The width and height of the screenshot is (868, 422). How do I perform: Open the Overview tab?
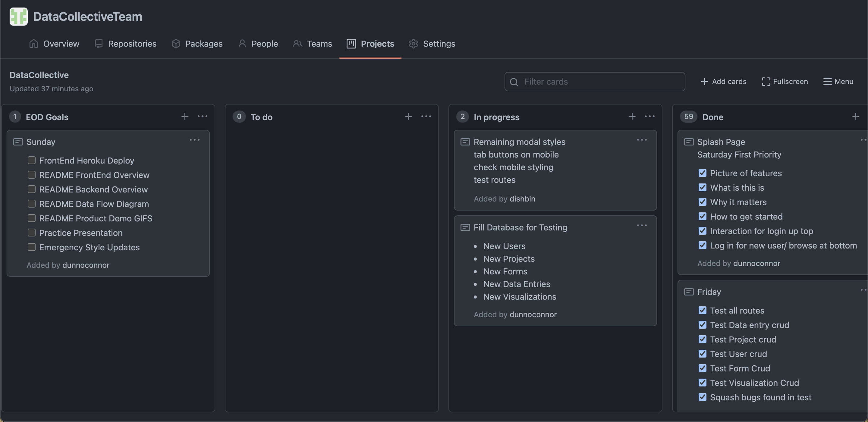click(x=54, y=44)
